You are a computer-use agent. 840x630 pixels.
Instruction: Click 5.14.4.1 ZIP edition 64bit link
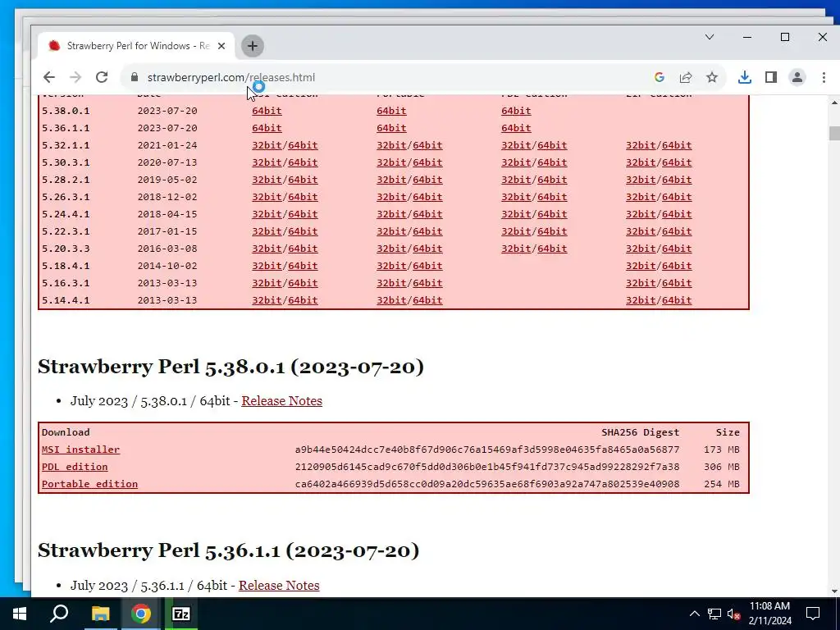pos(677,300)
